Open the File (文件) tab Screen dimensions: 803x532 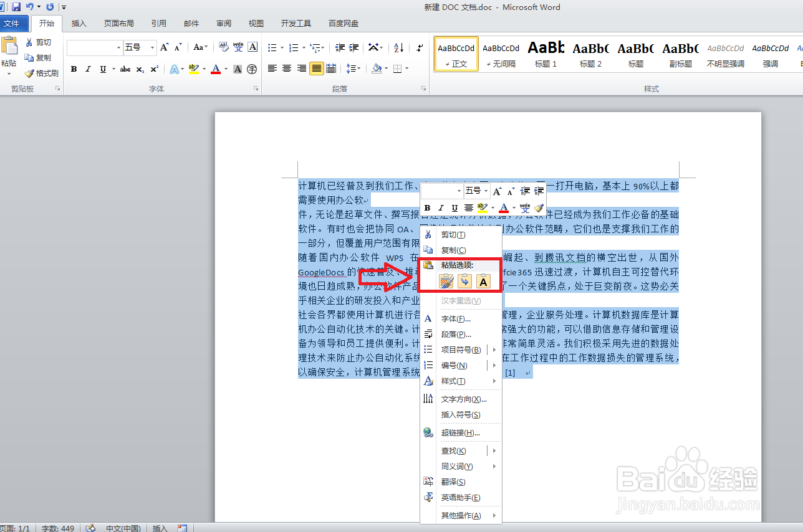coord(12,24)
